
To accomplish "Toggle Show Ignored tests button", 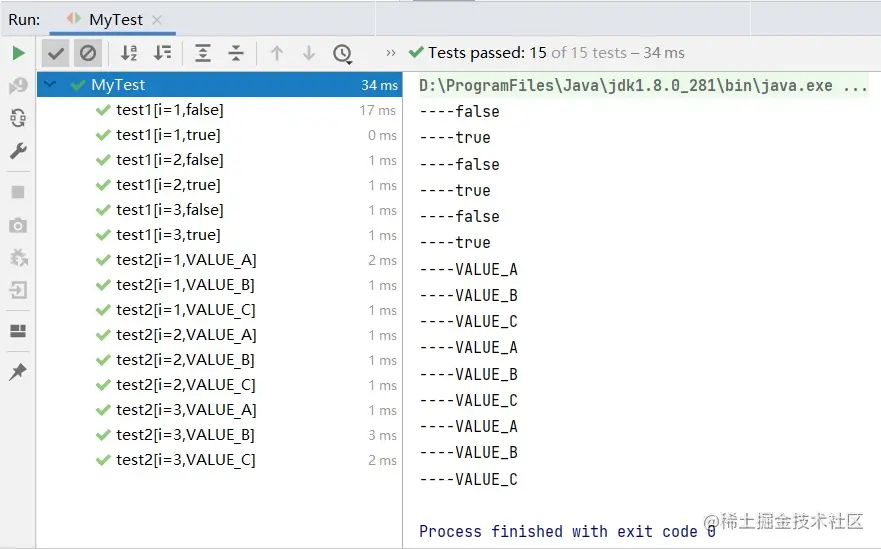I will [88, 53].
